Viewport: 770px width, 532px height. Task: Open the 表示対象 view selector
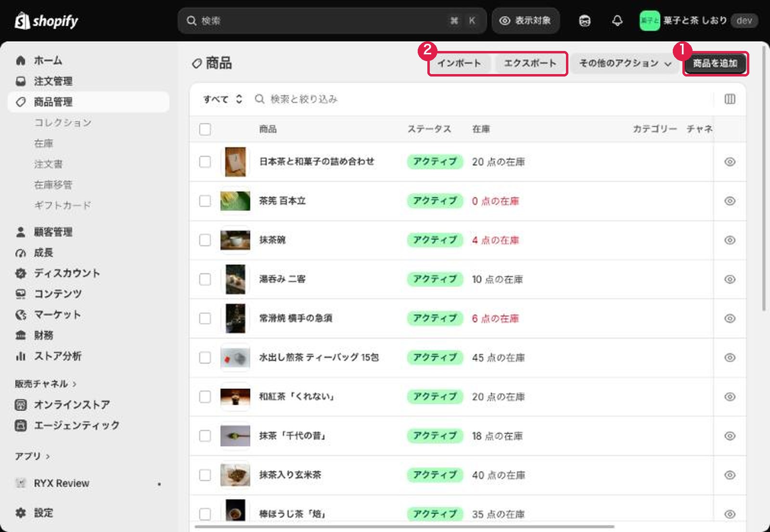click(x=526, y=21)
